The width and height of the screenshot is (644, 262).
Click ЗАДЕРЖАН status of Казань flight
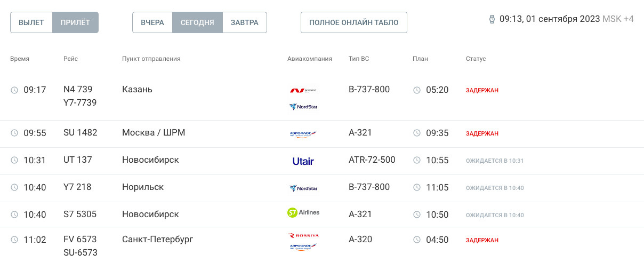[482, 91]
